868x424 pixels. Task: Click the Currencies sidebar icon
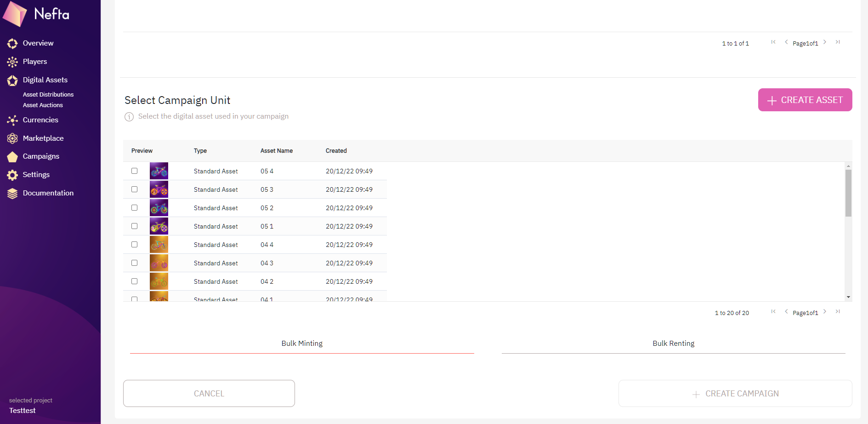tap(12, 120)
